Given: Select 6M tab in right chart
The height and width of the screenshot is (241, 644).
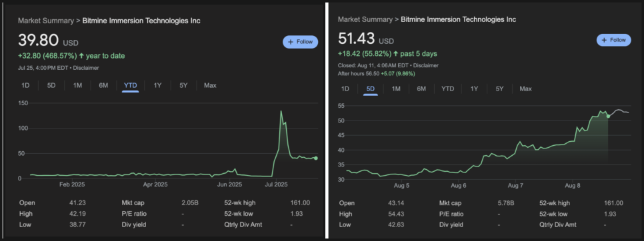Looking at the screenshot, I should click(421, 89).
